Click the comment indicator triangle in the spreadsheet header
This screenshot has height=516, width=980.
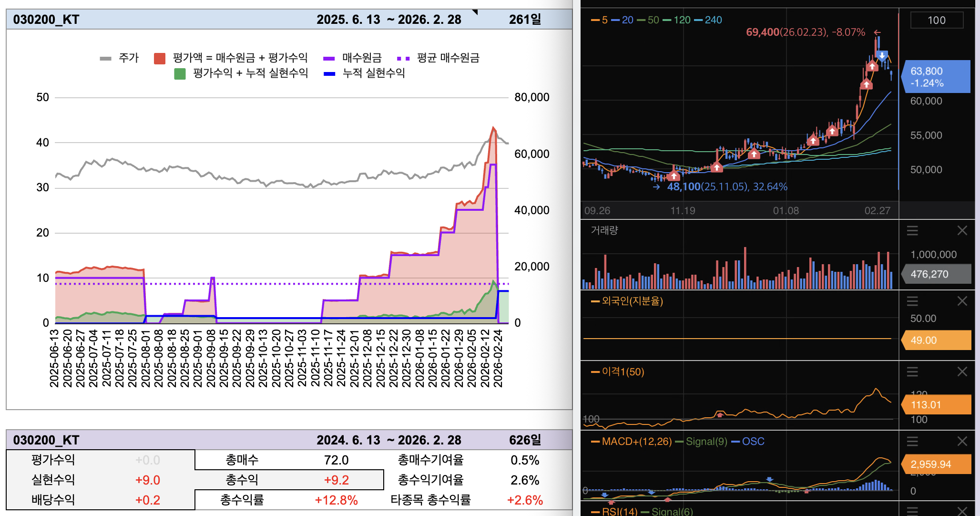(x=475, y=12)
